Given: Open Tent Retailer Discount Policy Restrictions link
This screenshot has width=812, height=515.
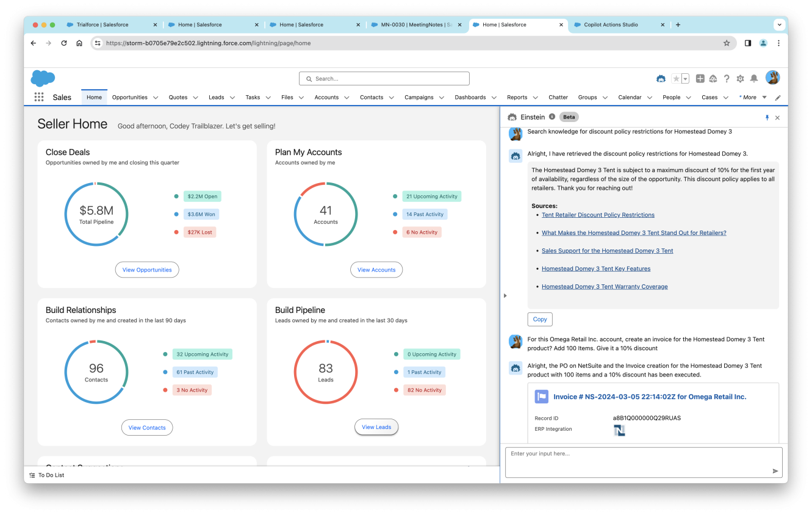Looking at the screenshot, I should click(598, 215).
